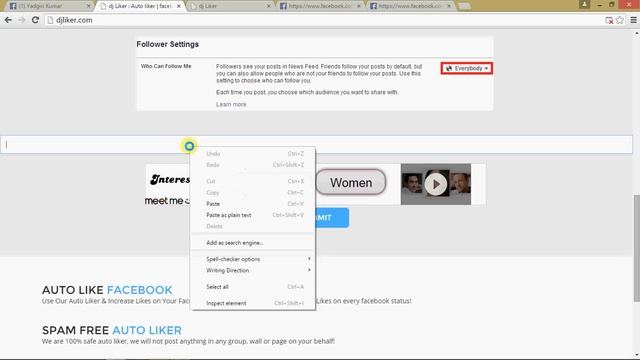Open the Chrome hamburger menu
640x360 pixels.
point(633,20)
